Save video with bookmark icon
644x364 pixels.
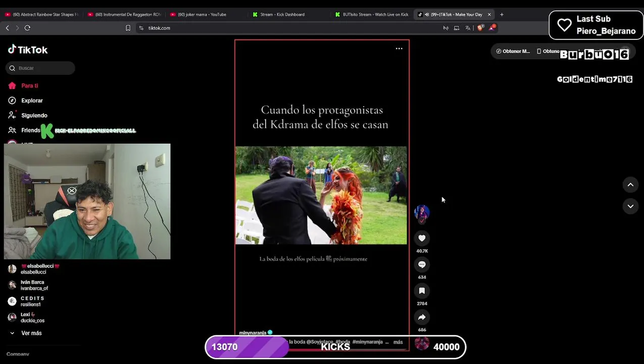422,291
